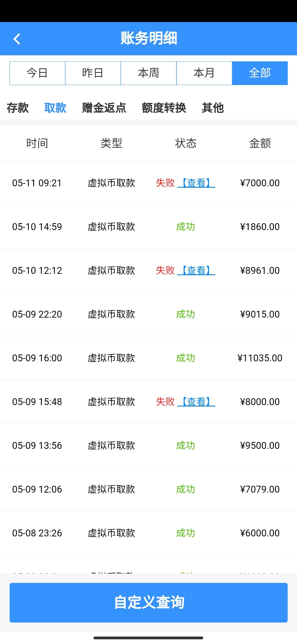297x644 pixels.
Task: View failed ¥8961.00 withdrawal details
Action: pyautogui.click(x=196, y=270)
